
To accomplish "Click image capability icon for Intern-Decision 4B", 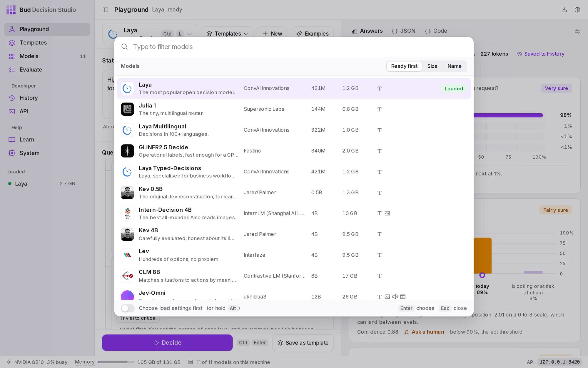I will click(x=387, y=213).
